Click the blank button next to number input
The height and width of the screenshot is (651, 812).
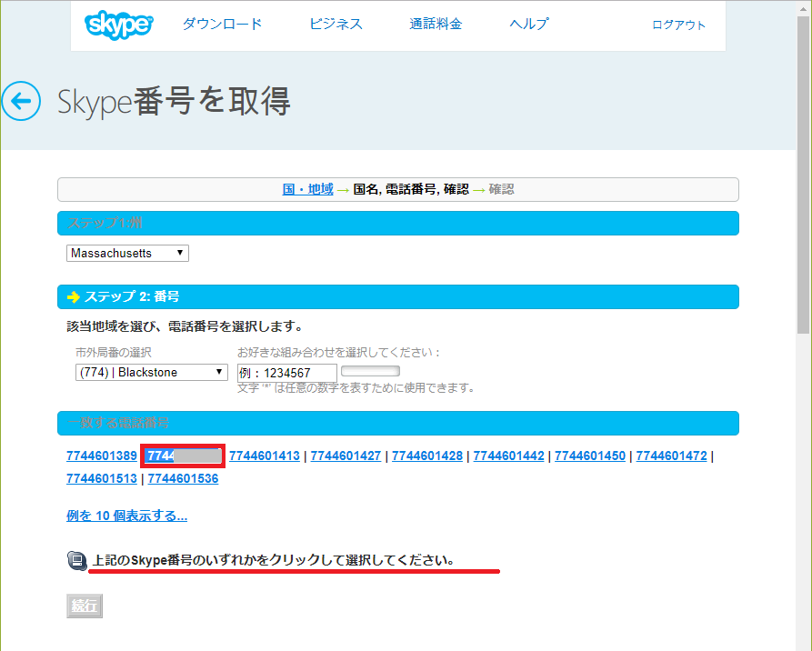coord(370,371)
